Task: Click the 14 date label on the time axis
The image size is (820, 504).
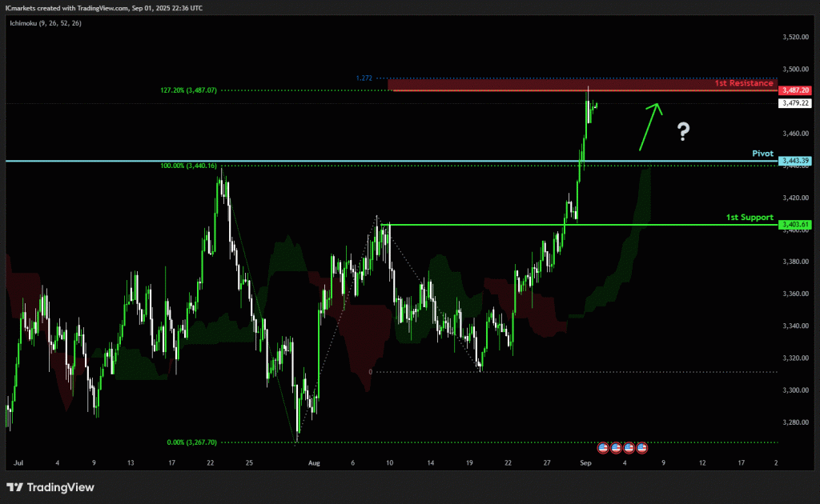Action: tap(430, 462)
